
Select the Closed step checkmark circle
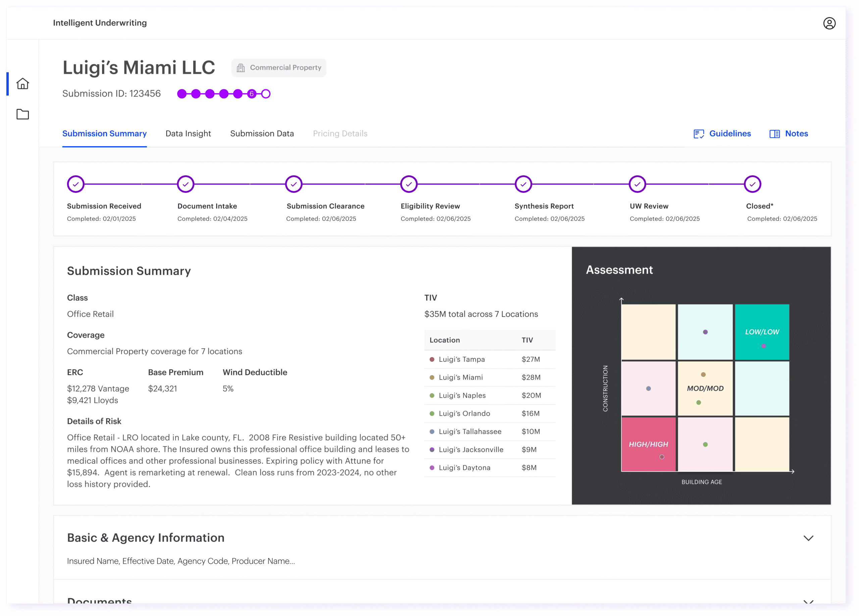tap(752, 184)
